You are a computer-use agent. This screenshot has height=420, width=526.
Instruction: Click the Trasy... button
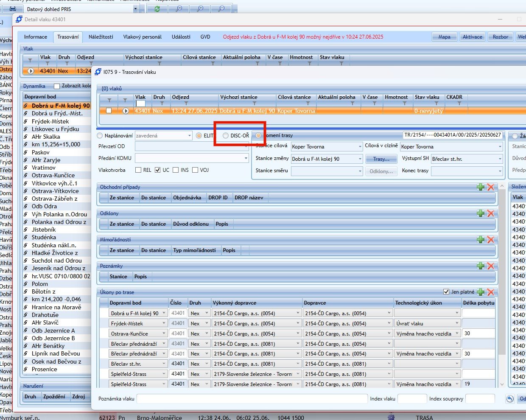click(x=381, y=159)
